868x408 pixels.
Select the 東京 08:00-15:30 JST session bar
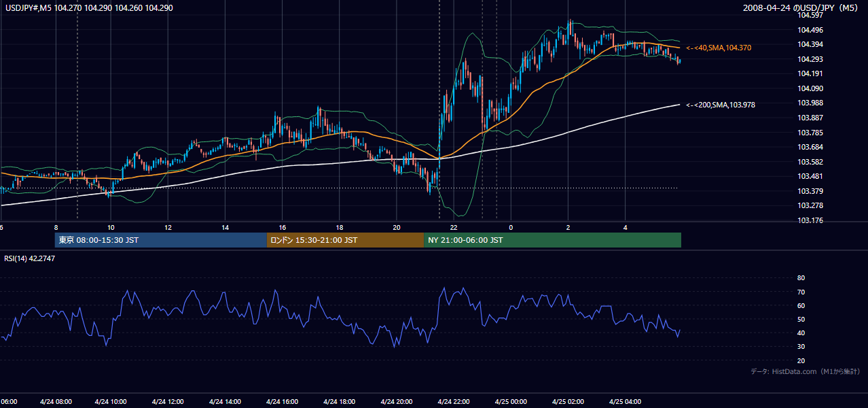(161, 240)
